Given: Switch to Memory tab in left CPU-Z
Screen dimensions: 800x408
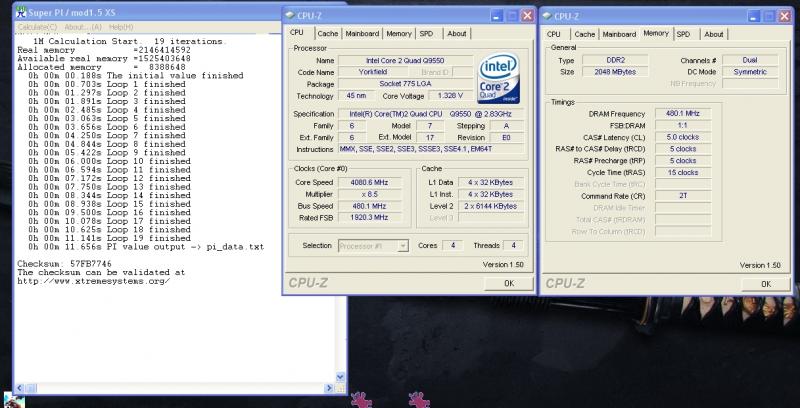Looking at the screenshot, I should click(398, 34).
